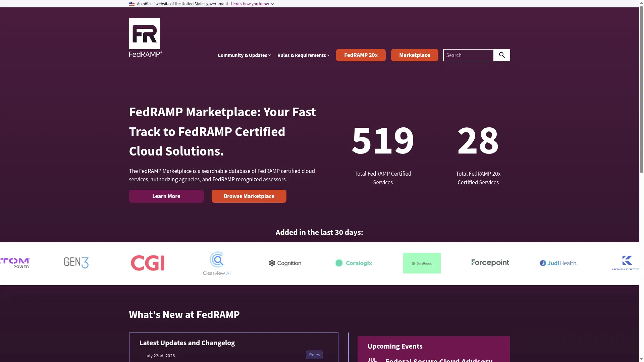Open the DataRobot logo
The width and height of the screenshot is (644, 362).
tap(422, 263)
